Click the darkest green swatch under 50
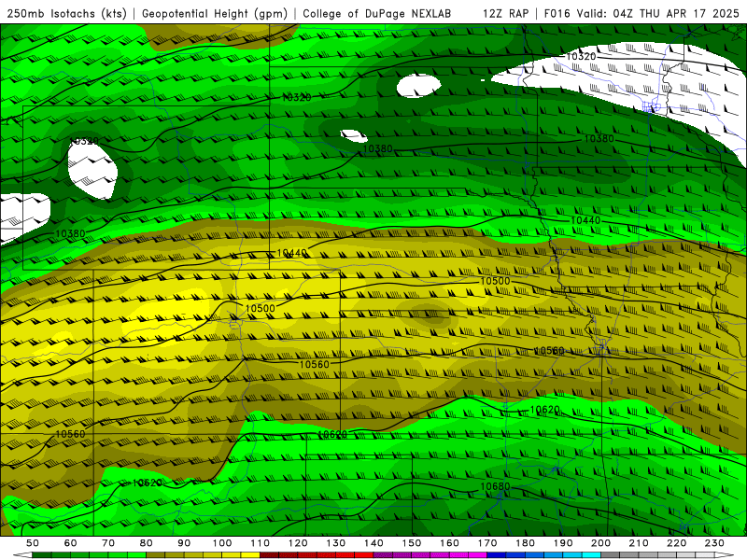This screenshot has height=560, width=747. (42, 555)
